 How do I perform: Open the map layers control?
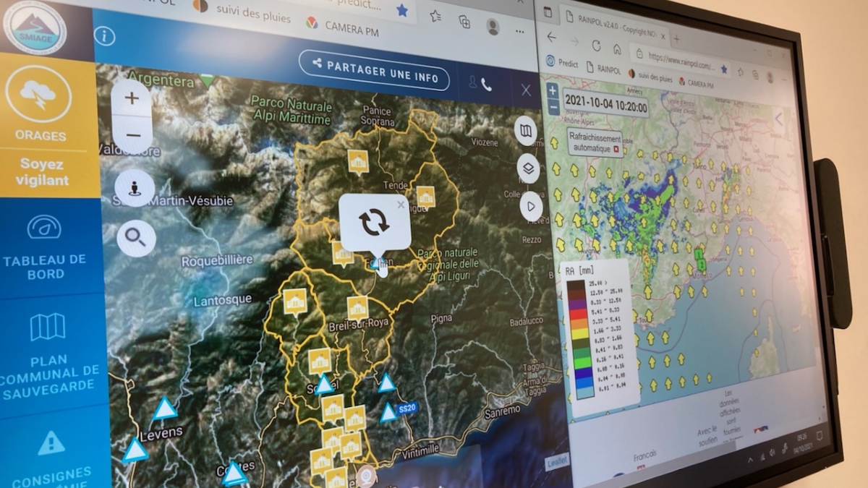528,168
